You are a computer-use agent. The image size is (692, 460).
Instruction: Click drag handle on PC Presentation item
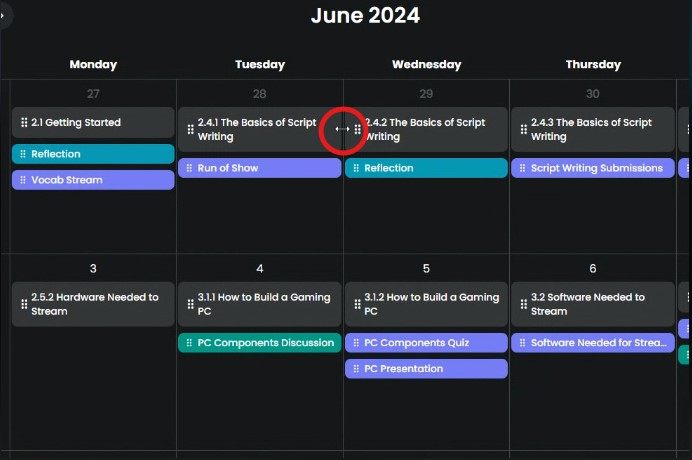pyautogui.click(x=355, y=369)
